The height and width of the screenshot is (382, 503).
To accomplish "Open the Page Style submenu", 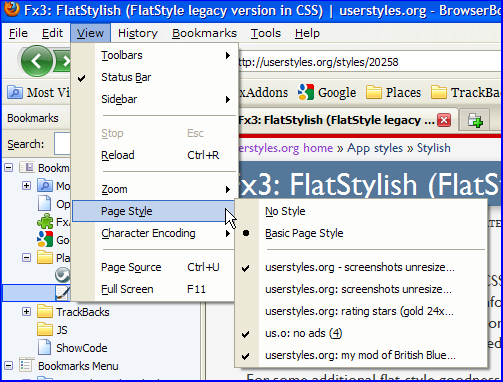I will point(154,211).
